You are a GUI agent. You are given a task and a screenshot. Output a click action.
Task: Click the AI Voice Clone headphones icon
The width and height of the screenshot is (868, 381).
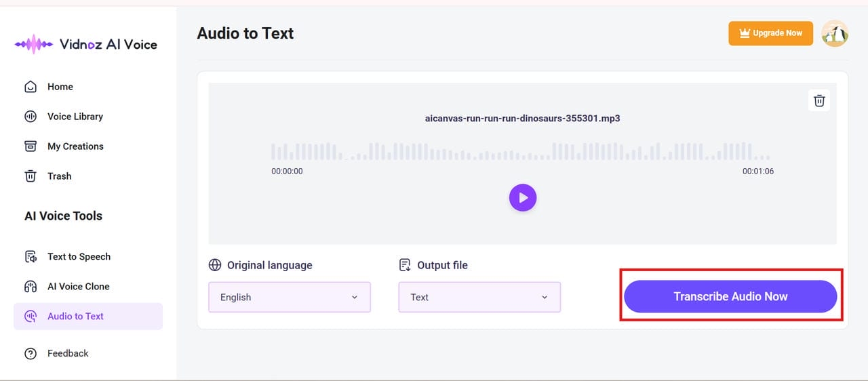pos(31,287)
